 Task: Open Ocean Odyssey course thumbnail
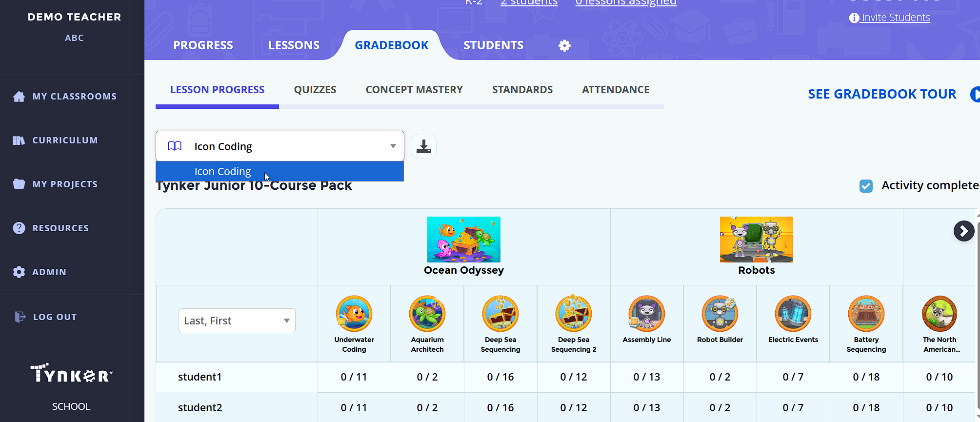[464, 240]
